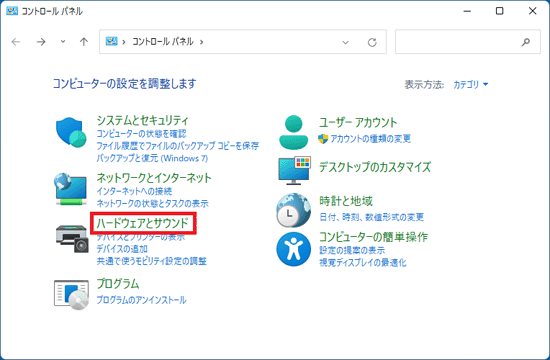Open the Clock and Region globe icon
The image size is (550, 360).
pyautogui.click(x=294, y=210)
